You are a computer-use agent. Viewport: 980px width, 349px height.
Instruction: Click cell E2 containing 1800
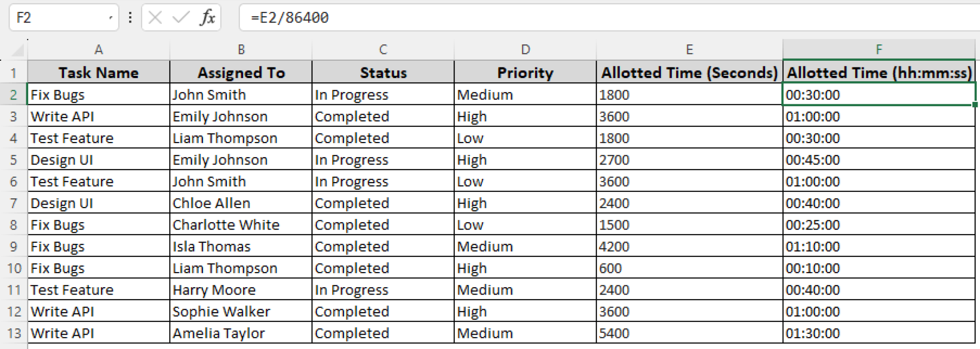coord(689,94)
